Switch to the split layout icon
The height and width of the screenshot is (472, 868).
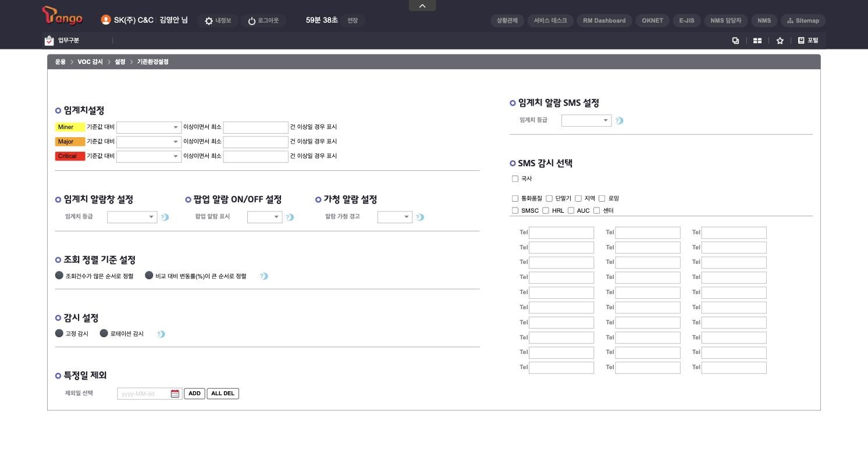click(x=757, y=40)
